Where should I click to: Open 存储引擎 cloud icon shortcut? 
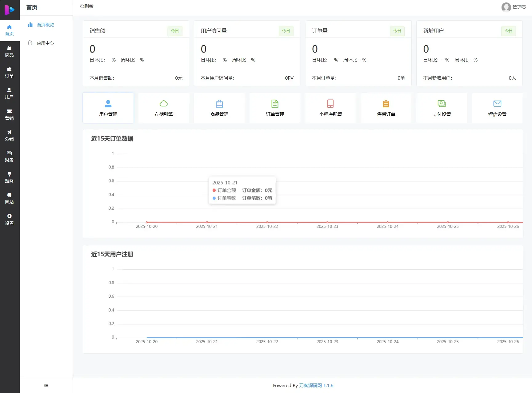(x=164, y=108)
